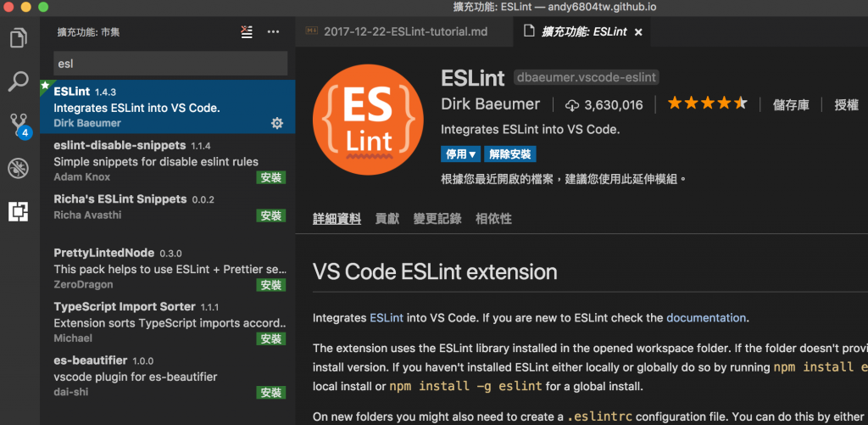Select the 詳細資料 details tab
Screen dimensions: 868x425
pos(337,219)
